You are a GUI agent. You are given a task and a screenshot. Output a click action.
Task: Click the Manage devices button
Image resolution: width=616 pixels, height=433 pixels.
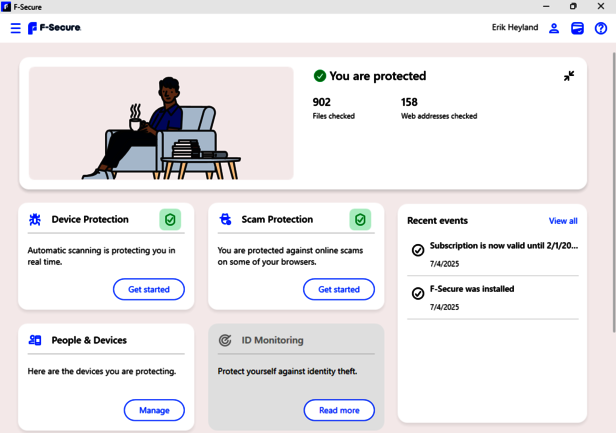coord(154,410)
